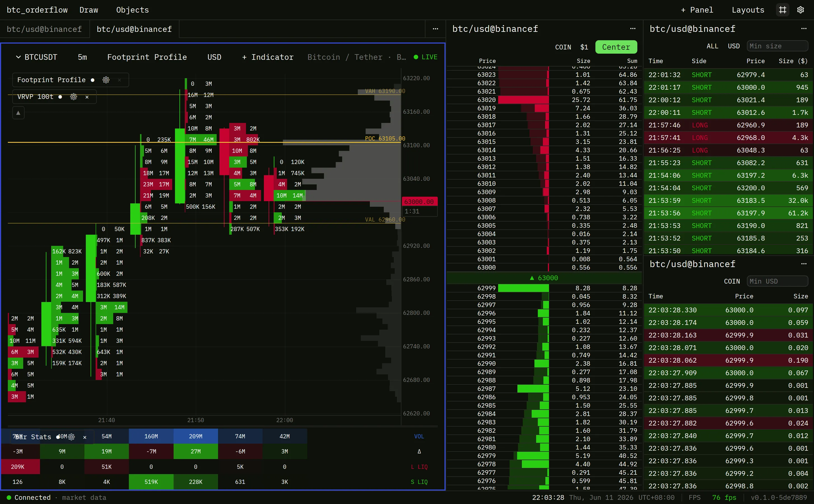Select trade row at 22:03:28.062
This screenshot has width=814, height=504.
pyautogui.click(x=728, y=360)
